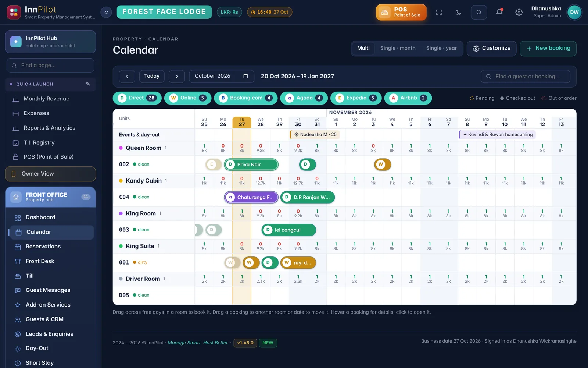Switch to Multi calendar view
The width and height of the screenshot is (588, 368).
(363, 48)
